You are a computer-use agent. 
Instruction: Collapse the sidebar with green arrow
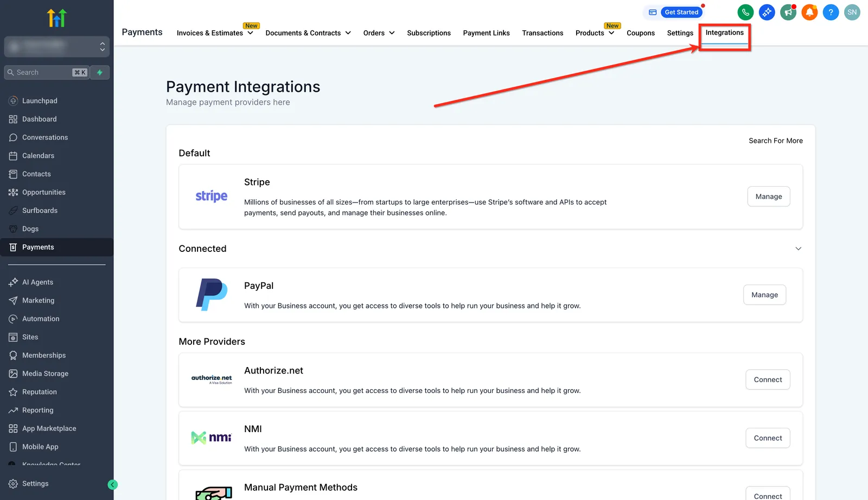coord(113,485)
